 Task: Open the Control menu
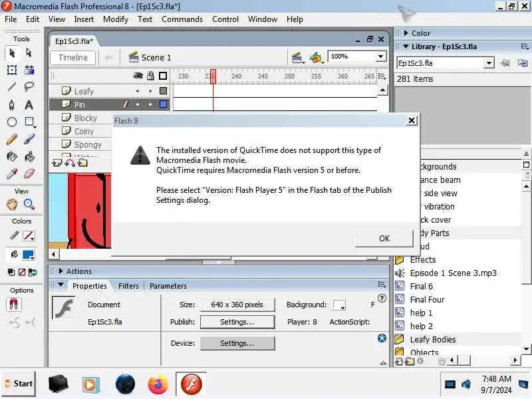click(x=225, y=19)
